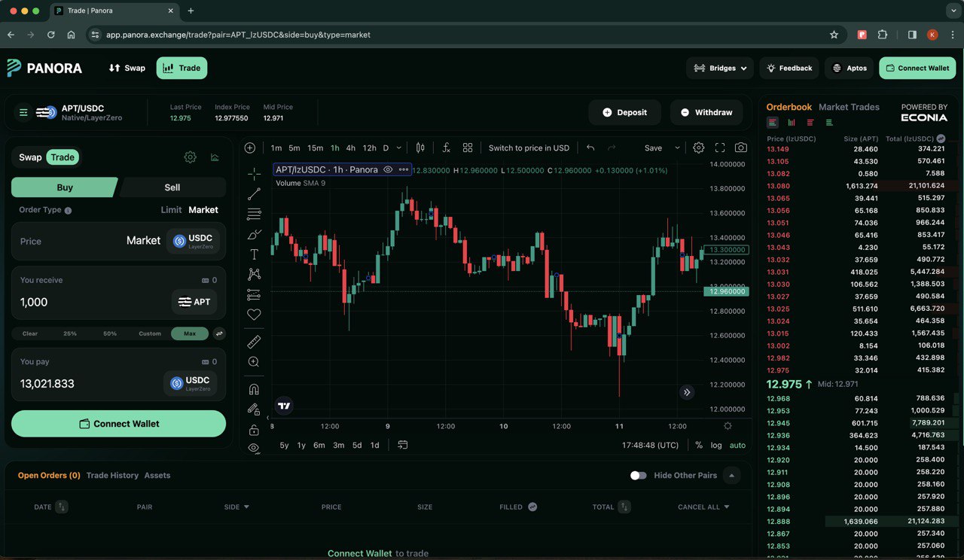Toggle auto scale on chart
Image resolution: width=964 pixels, height=560 pixels.
(737, 445)
